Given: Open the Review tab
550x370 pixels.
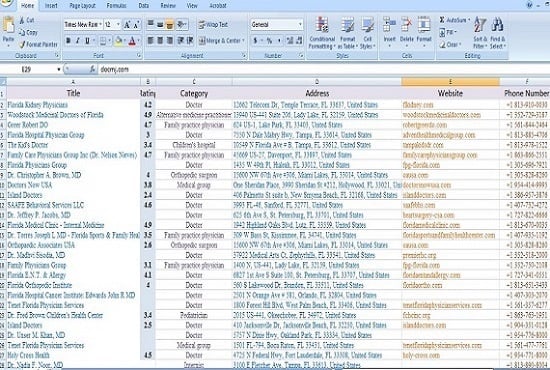Looking at the screenshot, I should [168, 6].
